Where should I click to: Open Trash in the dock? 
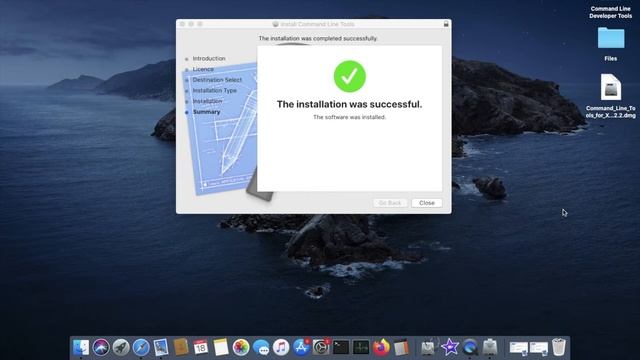[x=559, y=347]
